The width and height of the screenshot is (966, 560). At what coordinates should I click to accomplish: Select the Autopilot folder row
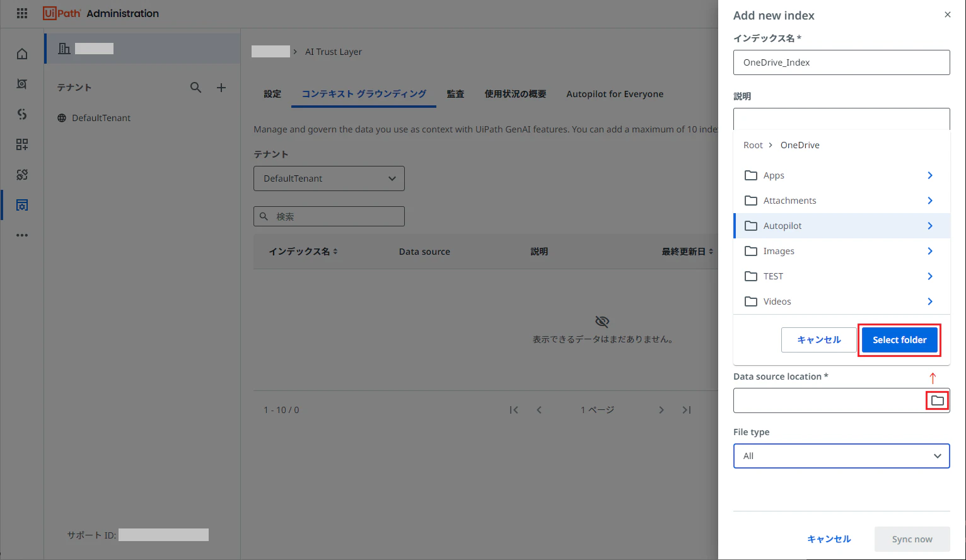tap(842, 226)
